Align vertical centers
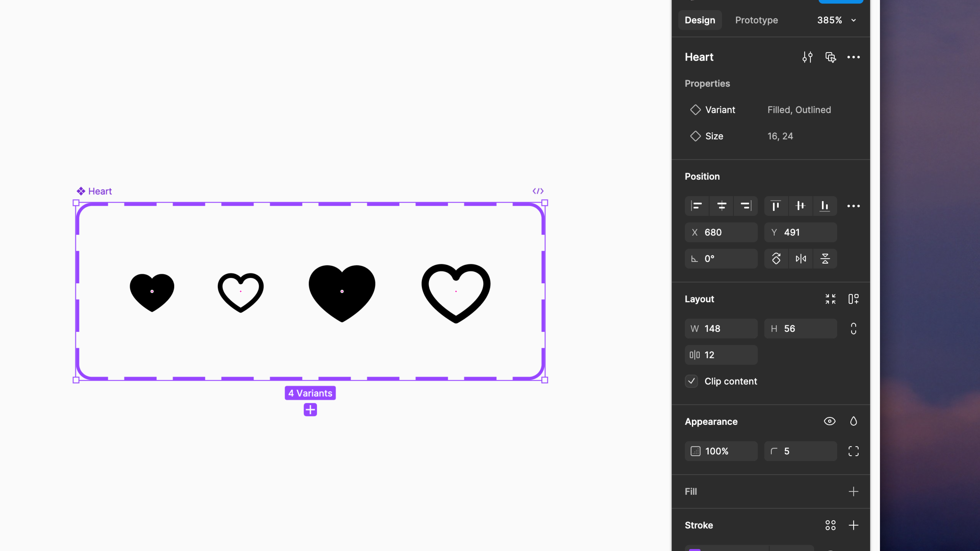 tap(801, 206)
